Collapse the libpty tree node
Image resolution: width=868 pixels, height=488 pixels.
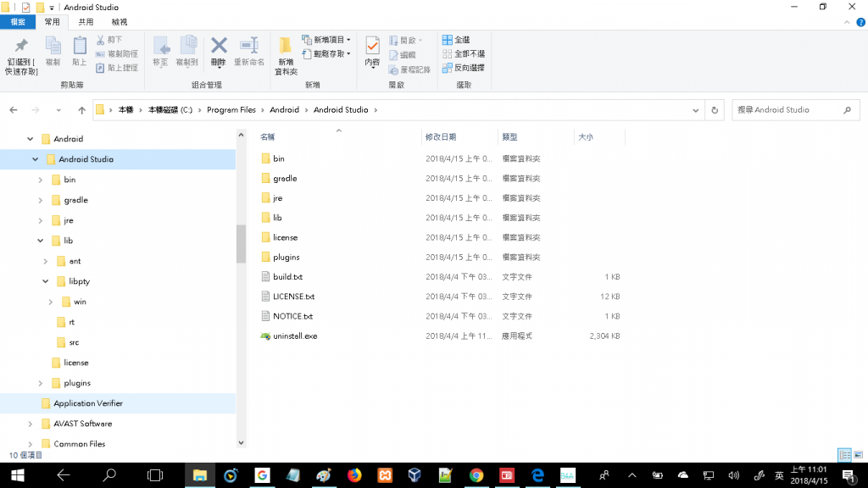[x=46, y=281]
